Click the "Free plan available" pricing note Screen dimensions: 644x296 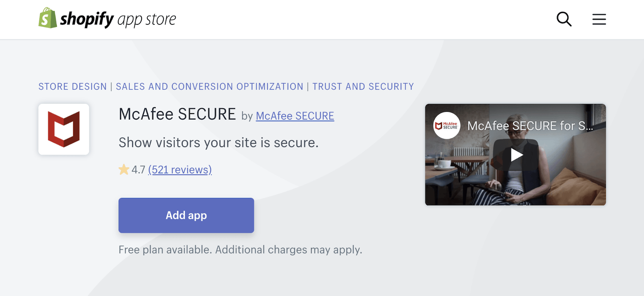click(240, 250)
